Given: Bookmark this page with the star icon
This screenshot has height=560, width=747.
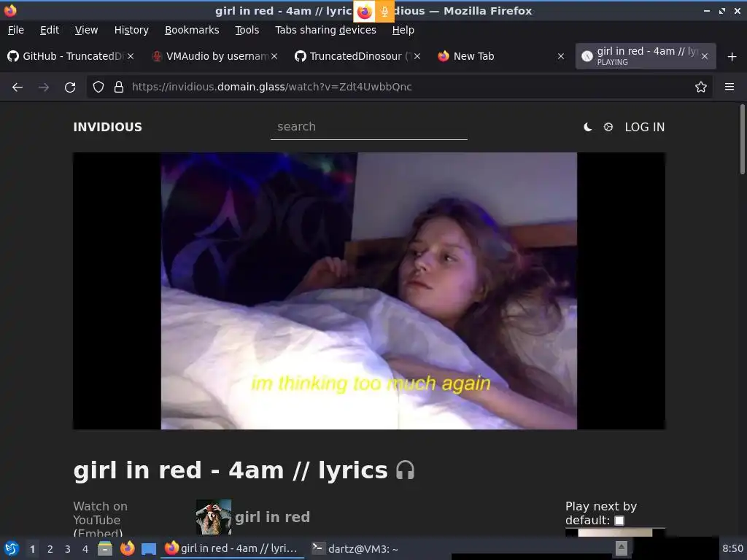Looking at the screenshot, I should (x=701, y=87).
